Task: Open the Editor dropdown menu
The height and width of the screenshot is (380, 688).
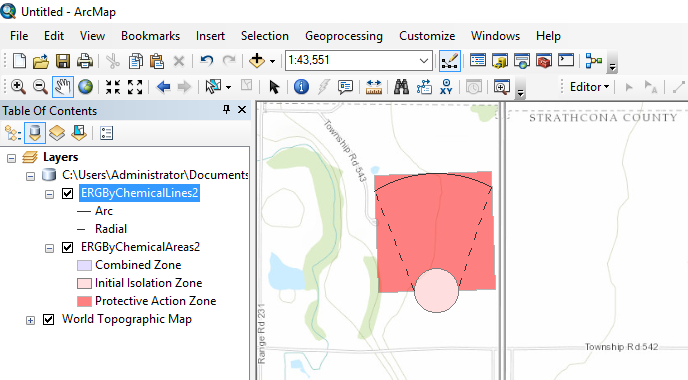Action: point(589,87)
